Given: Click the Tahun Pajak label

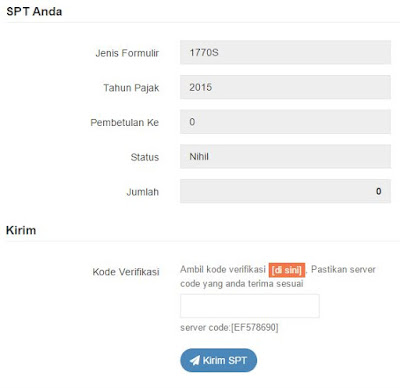Looking at the screenshot, I should pos(131,88).
